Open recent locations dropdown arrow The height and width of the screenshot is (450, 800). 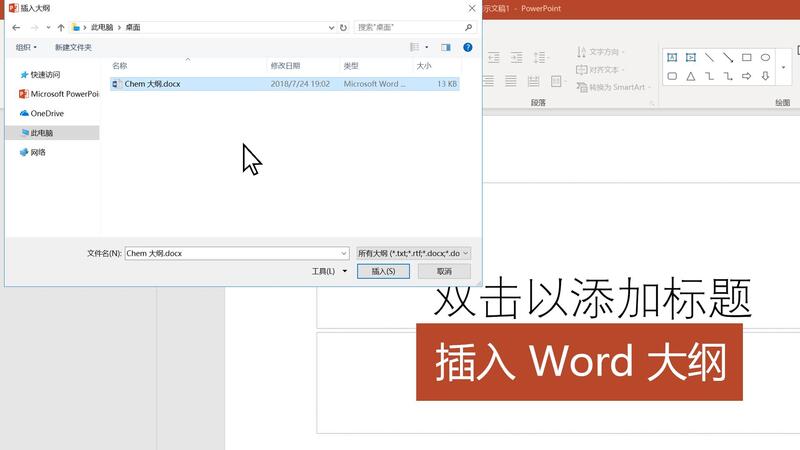pos(48,28)
